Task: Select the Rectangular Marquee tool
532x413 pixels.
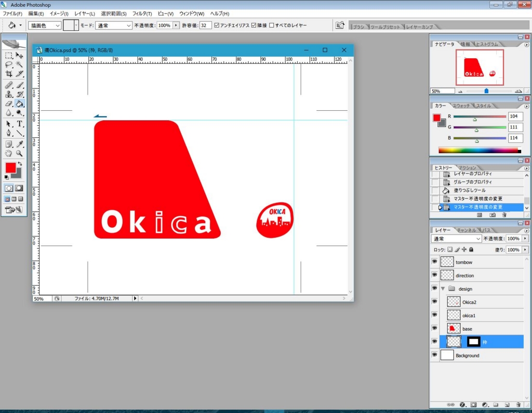Action: [x=9, y=55]
